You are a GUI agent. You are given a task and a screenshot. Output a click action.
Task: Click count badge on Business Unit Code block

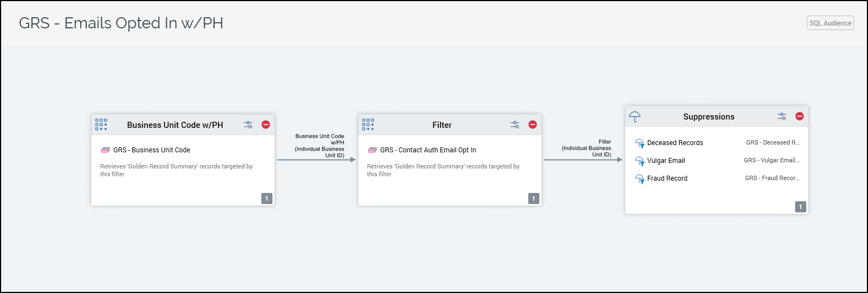(266, 198)
